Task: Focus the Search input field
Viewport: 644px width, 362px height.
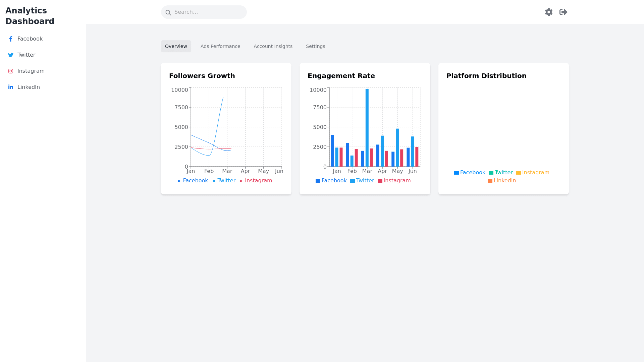Action: (208, 12)
